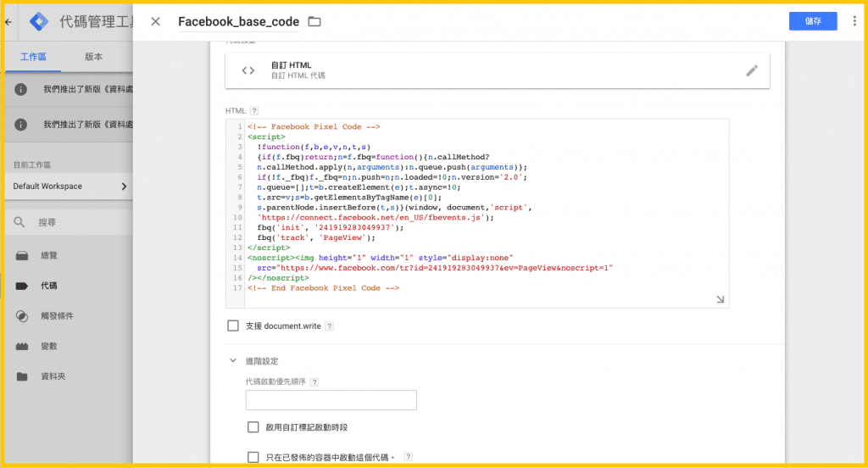Click help icon beside 代碼啟動優先順序
Screen dimensions: 868x468
[314, 382]
